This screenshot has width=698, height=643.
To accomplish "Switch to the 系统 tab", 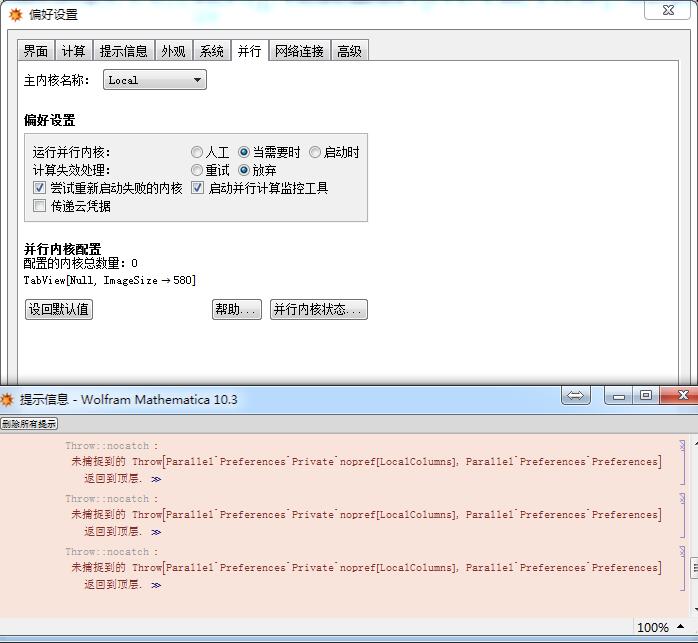I will (x=211, y=51).
